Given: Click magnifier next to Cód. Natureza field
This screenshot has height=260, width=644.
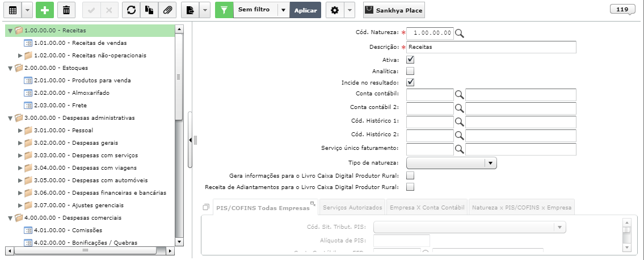Looking at the screenshot, I should pyautogui.click(x=459, y=33).
